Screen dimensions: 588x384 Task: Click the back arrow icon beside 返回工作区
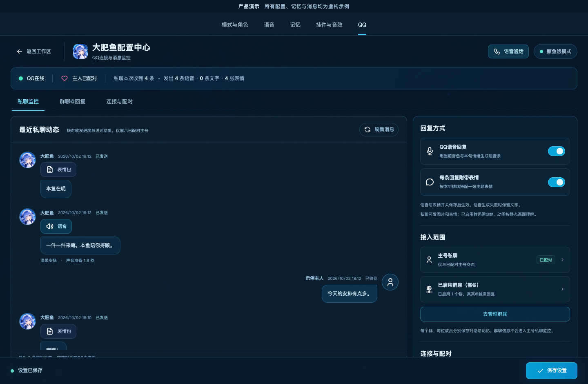[19, 51]
